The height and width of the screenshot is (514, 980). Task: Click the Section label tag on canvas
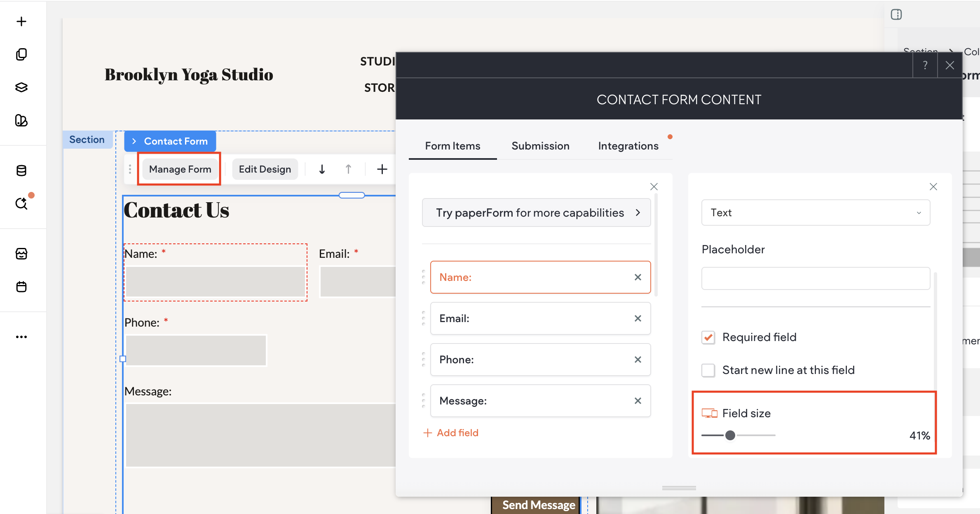pyautogui.click(x=87, y=140)
